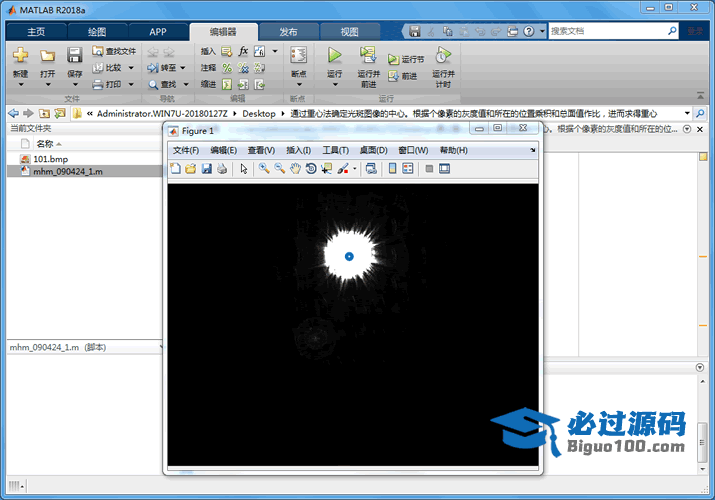Select the Pan hand tool in Figure 1
Screen dimensions: 715x500
coord(295,169)
